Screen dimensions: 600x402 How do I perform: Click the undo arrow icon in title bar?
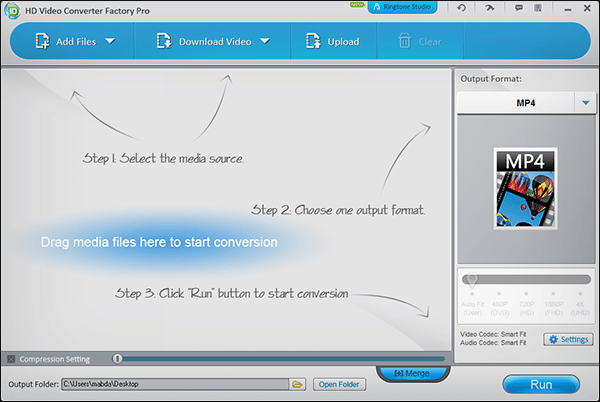(x=461, y=8)
